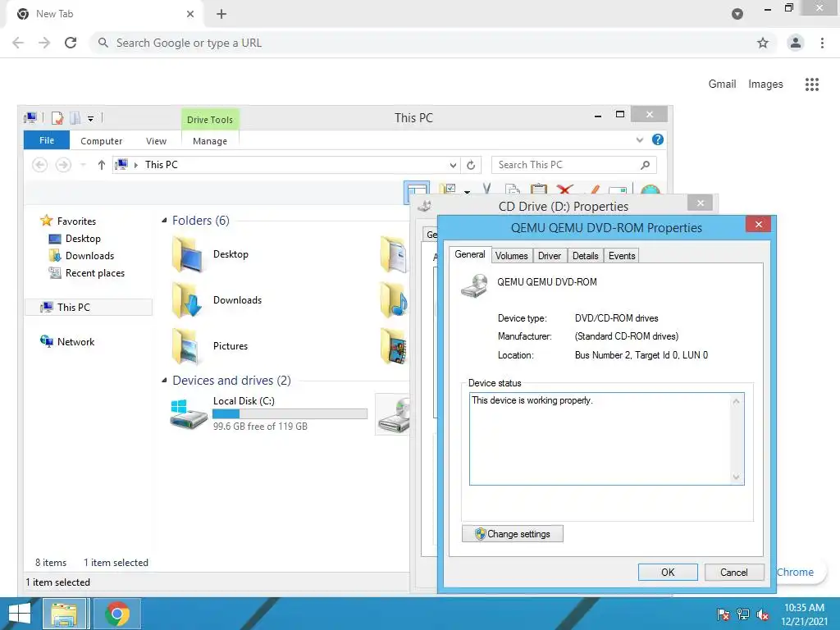Click the Copy toolbar icon
Image resolution: width=840 pixels, height=630 pixels.
513,189
